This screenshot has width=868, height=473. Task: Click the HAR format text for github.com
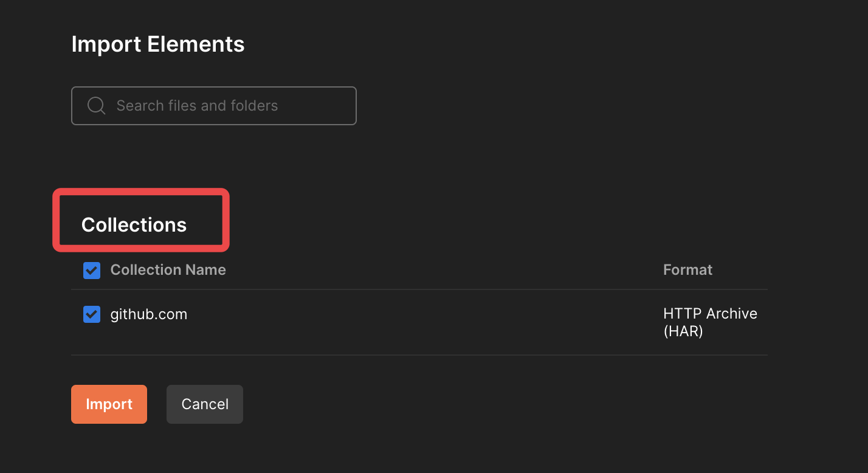(x=710, y=322)
